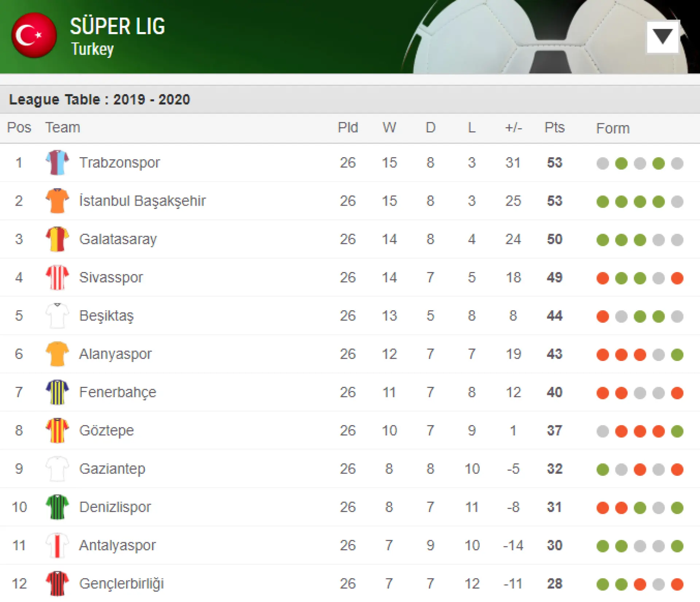The height and width of the screenshot is (602, 700).
Task: Click Sivasspor's last red form dot
Action: click(x=677, y=278)
